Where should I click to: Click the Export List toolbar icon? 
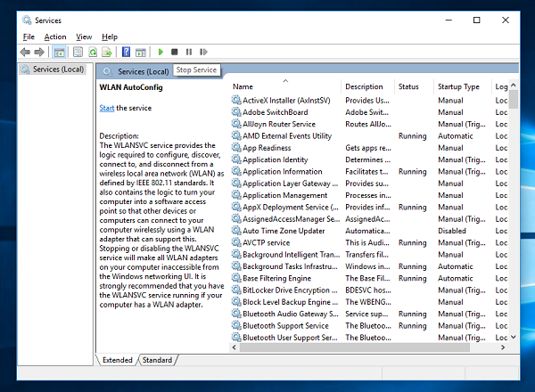pos(107,53)
